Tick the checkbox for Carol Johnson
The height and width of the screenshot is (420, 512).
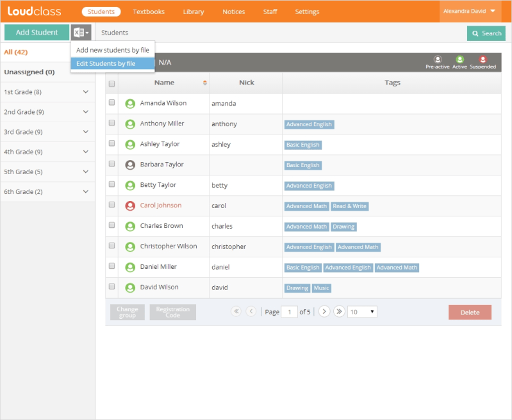[111, 205]
